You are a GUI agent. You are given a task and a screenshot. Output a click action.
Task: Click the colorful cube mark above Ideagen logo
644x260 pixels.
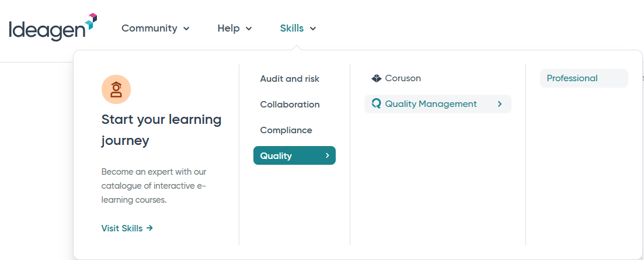pyautogui.click(x=91, y=20)
